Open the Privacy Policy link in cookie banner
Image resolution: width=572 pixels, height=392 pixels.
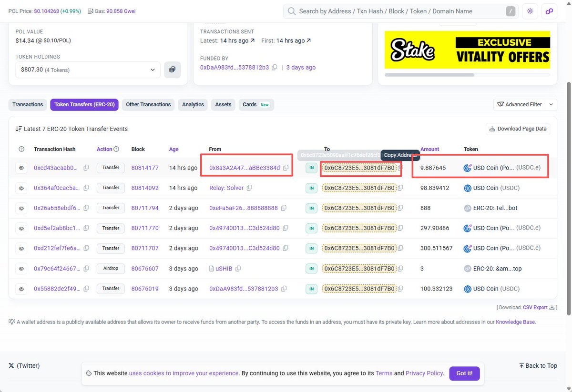(424, 373)
